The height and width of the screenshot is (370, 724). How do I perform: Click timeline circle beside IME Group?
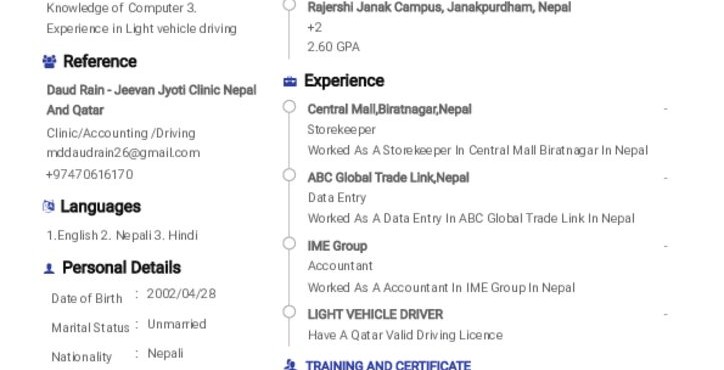point(289,243)
